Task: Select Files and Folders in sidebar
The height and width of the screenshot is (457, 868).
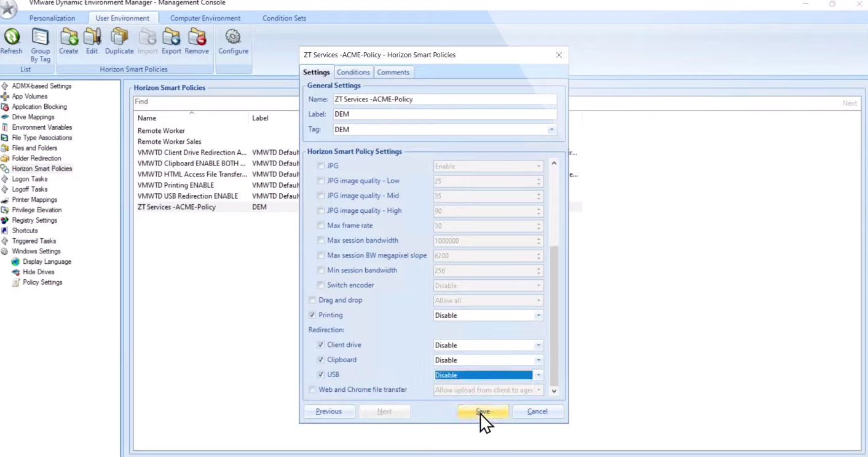Action: [x=34, y=148]
